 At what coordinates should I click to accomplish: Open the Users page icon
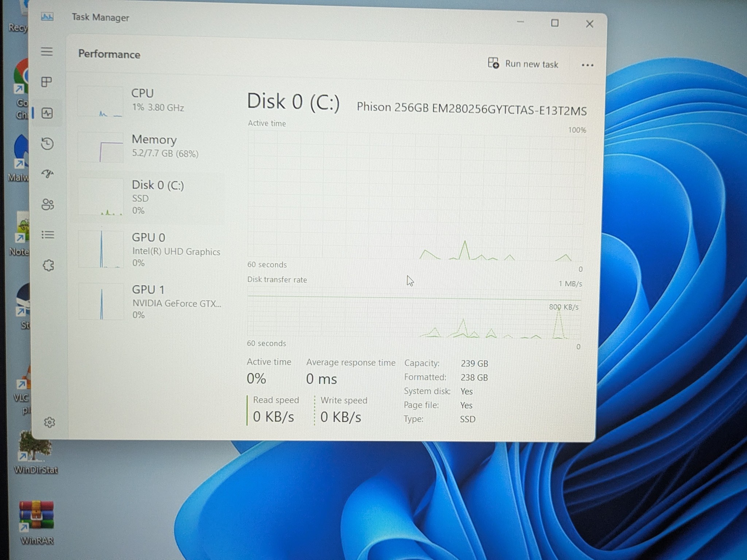click(48, 204)
